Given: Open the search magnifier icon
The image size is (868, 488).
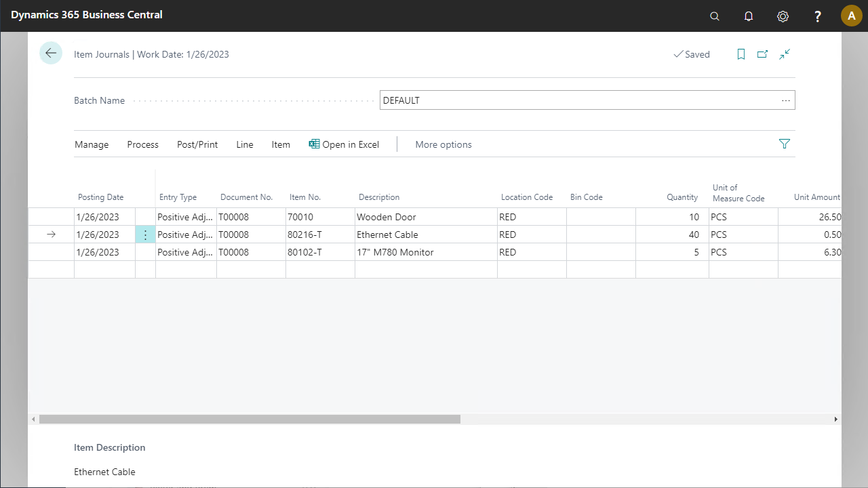Looking at the screenshot, I should coord(715,16).
